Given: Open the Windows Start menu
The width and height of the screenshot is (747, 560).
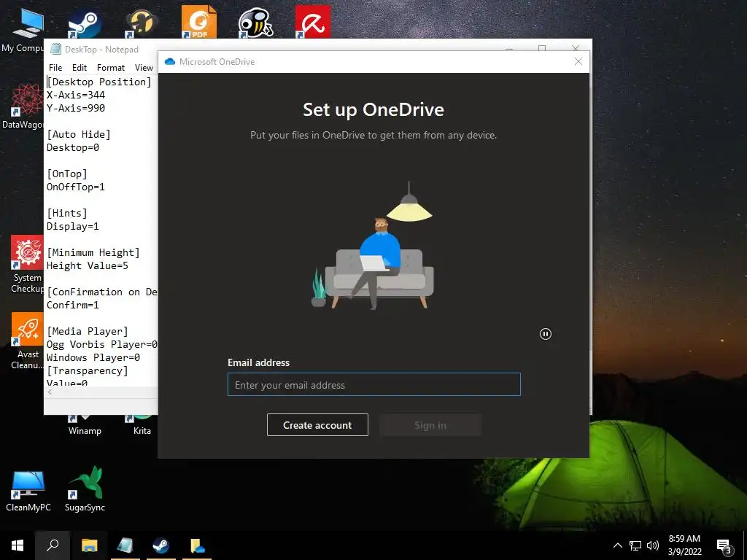Looking at the screenshot, I should [x=18, y=545].
